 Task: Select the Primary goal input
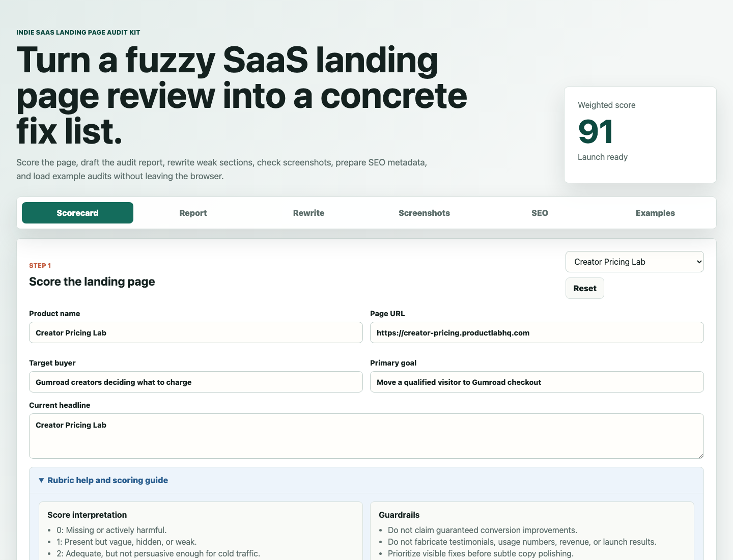click(537, 382)
